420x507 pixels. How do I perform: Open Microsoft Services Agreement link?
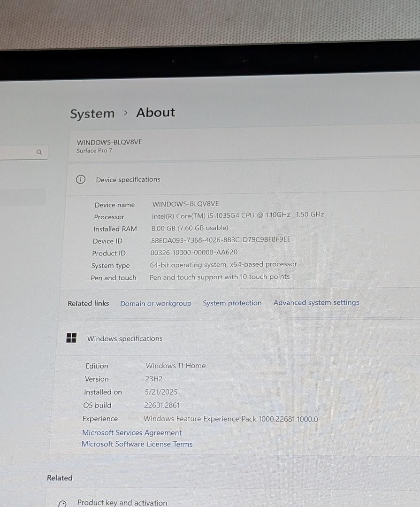pyautogui.click(x=132, y=433)
